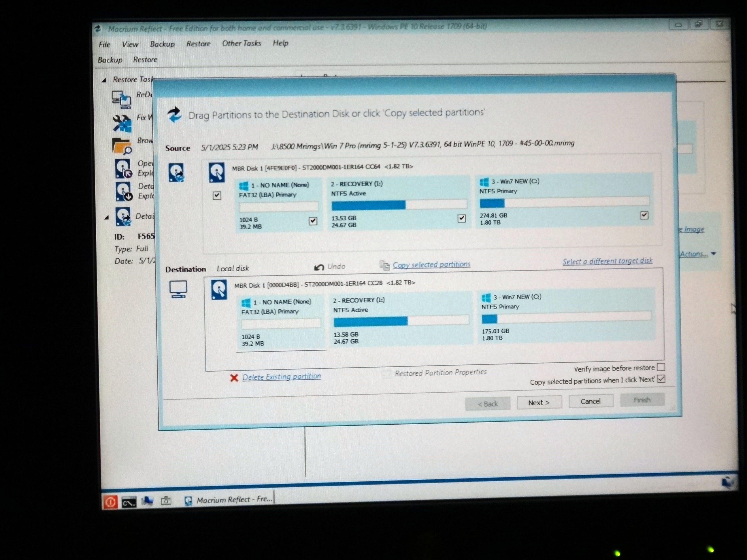Image resolution: width=747 pixels, height=560 pixels.
Task: Click the Copy selected partitions page icon
Action: point(385,266)
